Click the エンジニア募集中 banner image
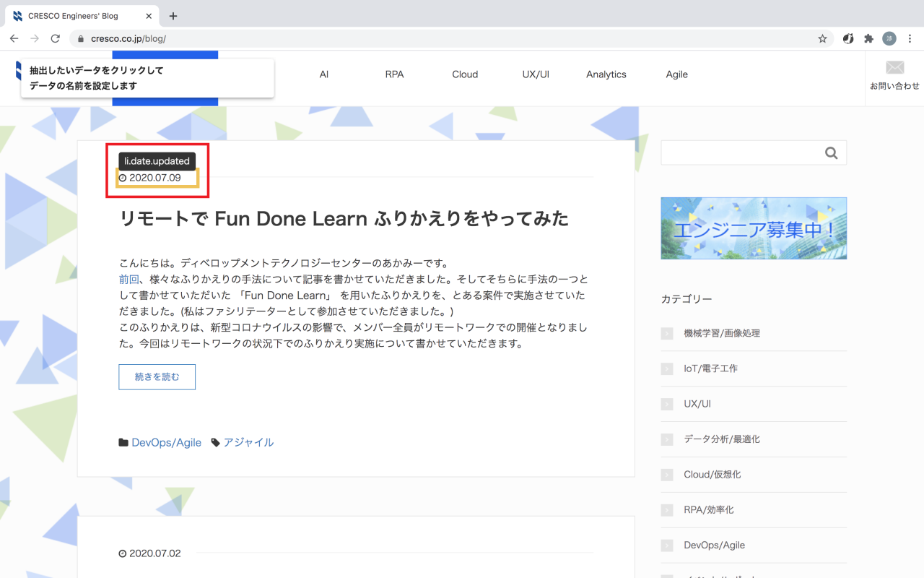The image size is (924, 578). pos(754,228)
